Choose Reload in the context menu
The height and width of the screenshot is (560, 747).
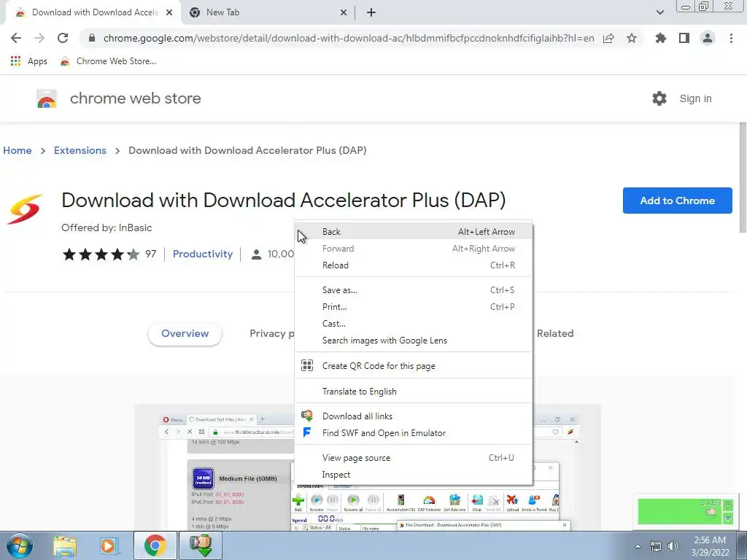click(413, 265)
